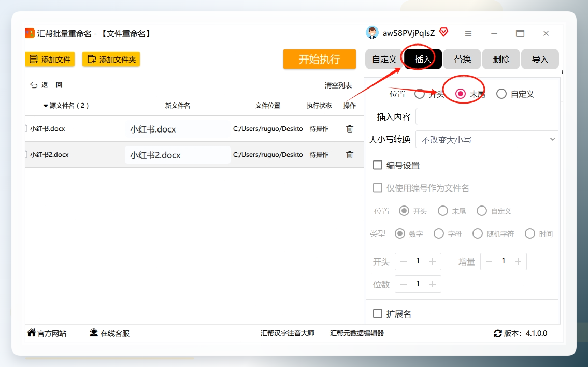Click the 添加文件 button

[x=50, y=59]
